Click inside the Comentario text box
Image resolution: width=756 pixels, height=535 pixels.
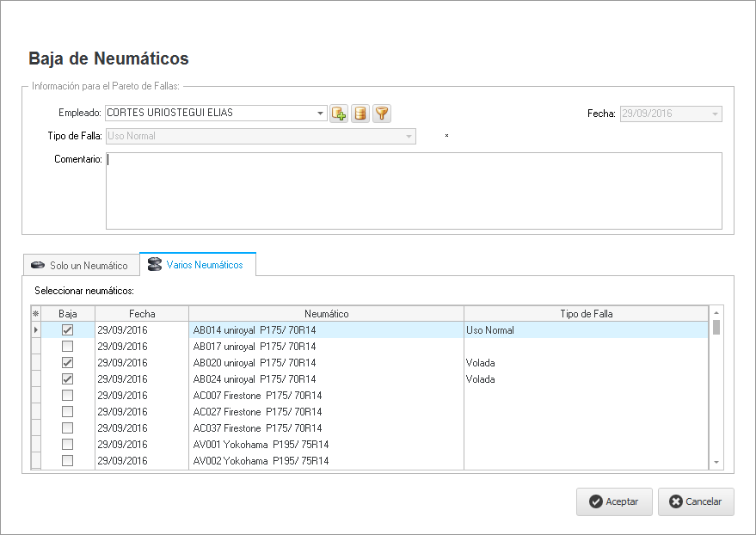413,191
